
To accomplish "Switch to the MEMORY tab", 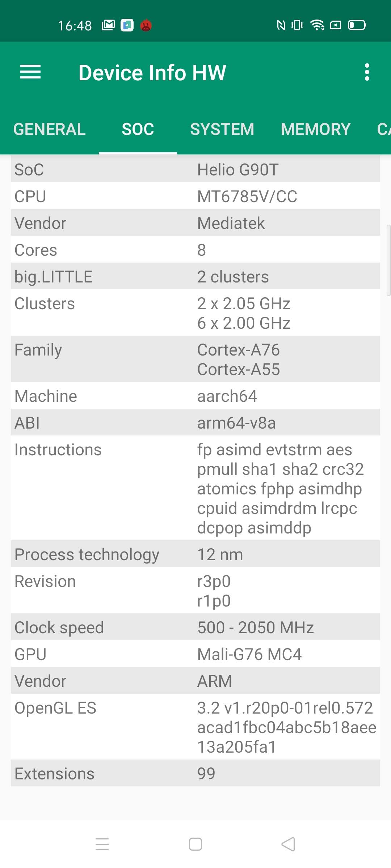I will tap(315, 129).
